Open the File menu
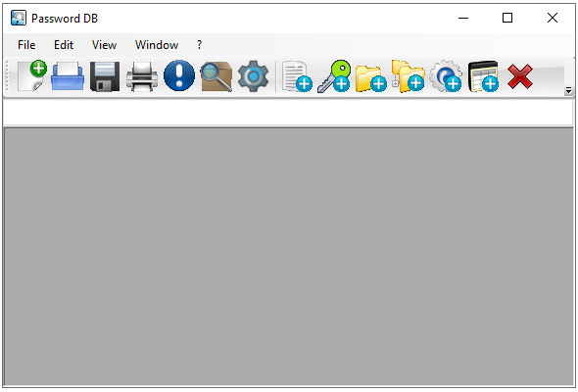This screenshot has height=392, width=578. click(x=26, y=45)
